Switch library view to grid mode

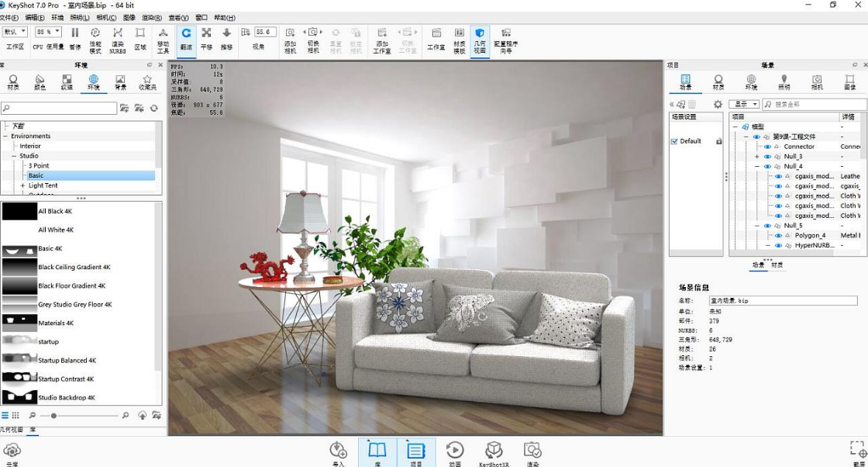15,415
